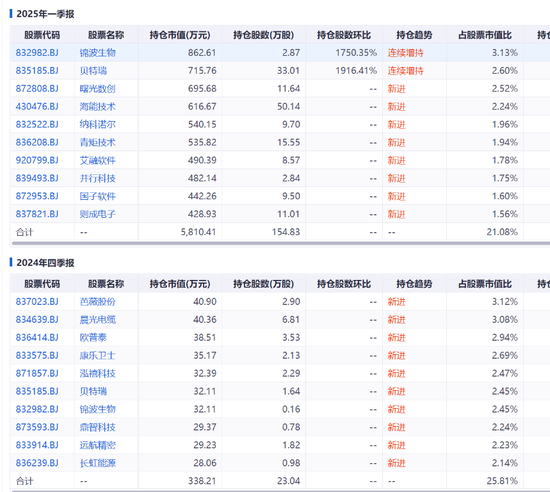Select total shares value 23.04
550x492 pixels.
[x=288, y=480]
